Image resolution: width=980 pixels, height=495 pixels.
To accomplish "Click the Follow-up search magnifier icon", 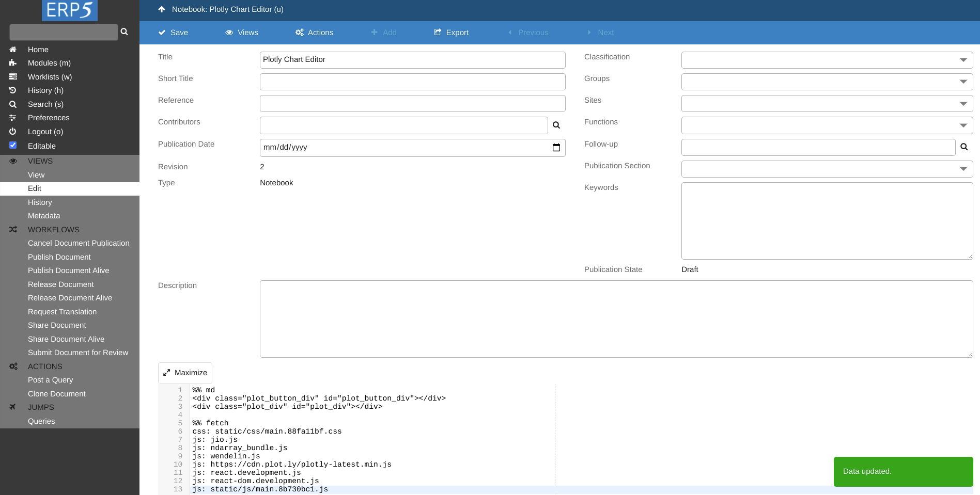I will click(x=964, y=147).
